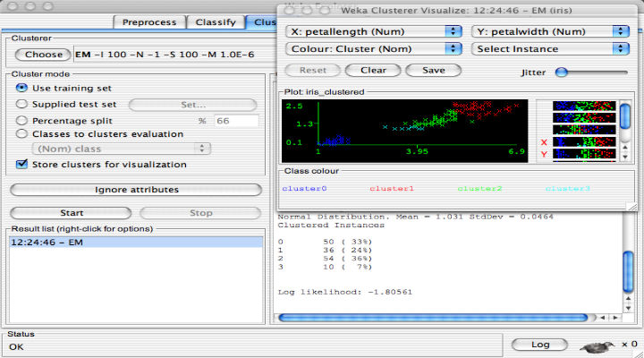Select the 12:24:46 - EM result entry
The image size is (644, 358).
click(136, 242)
